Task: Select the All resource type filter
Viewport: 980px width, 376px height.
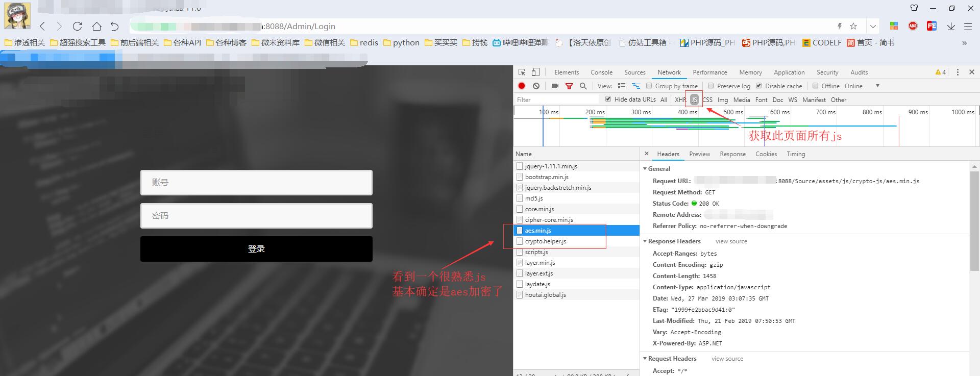Action: click(664, 99)
